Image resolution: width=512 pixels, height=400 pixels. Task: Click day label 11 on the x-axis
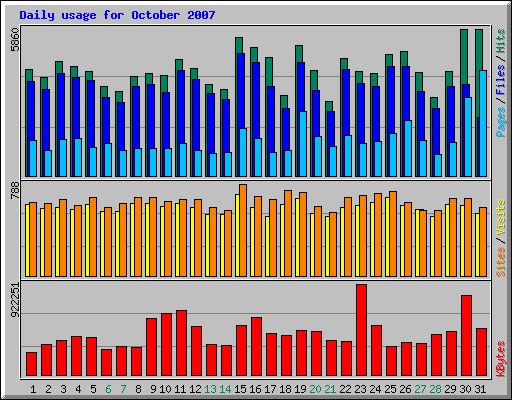point(180,389)
